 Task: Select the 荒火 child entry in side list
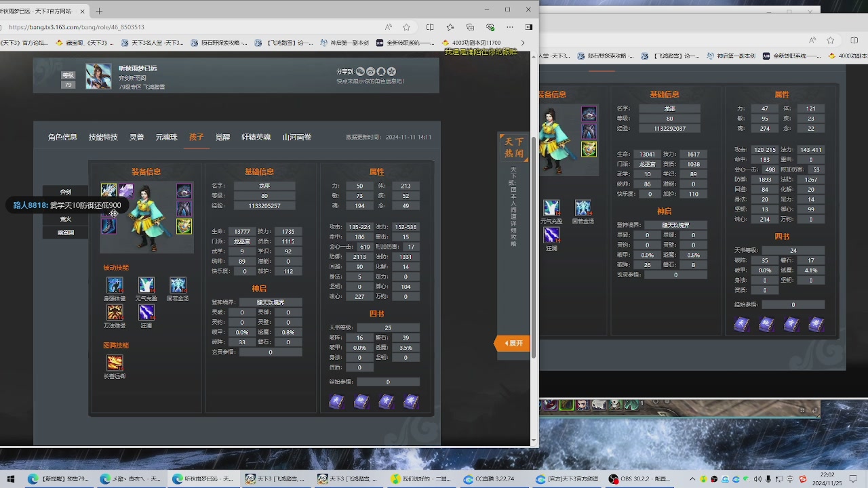tap(66, 219)
